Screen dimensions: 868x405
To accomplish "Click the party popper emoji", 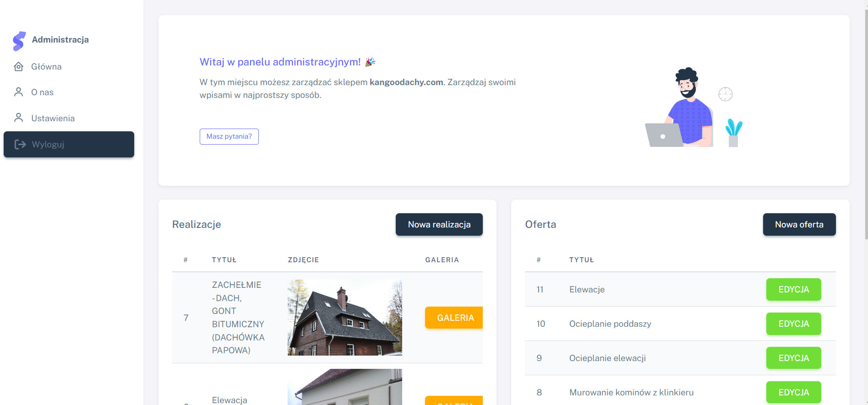I will pos(370,62).
